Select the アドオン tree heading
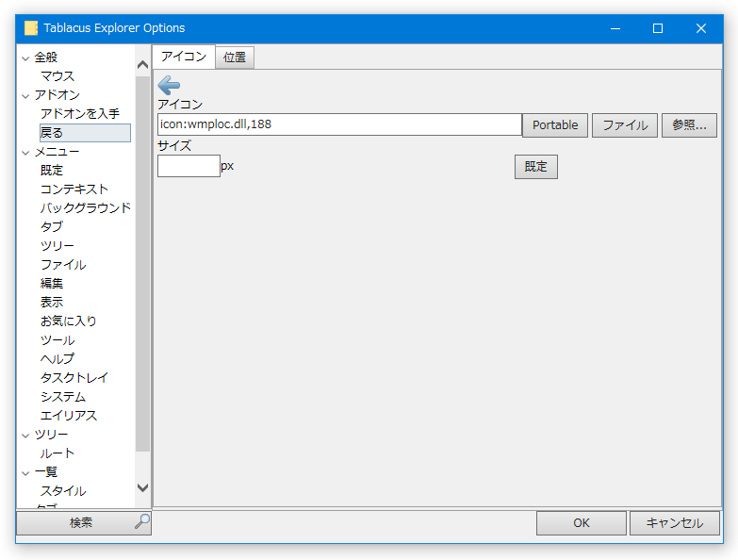This screenshot has height=560, width=738. pos(57,95)
